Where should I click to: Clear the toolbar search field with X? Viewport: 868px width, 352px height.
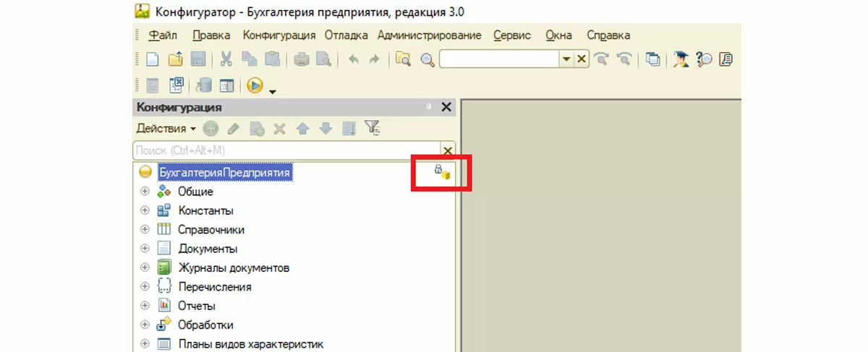[581, 59]
